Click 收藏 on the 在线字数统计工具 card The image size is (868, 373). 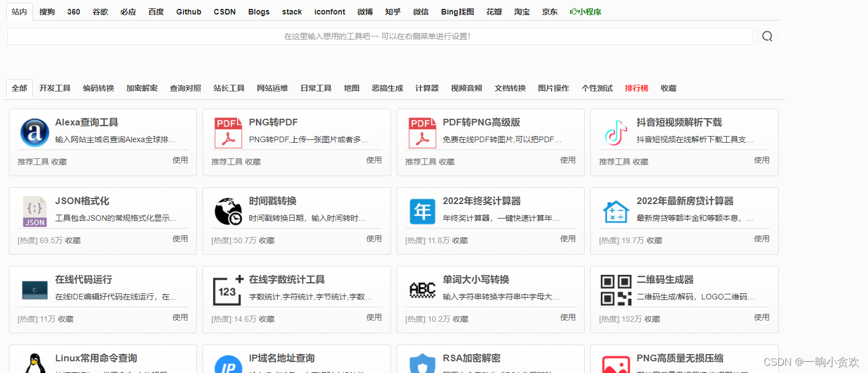pos(267,318)
